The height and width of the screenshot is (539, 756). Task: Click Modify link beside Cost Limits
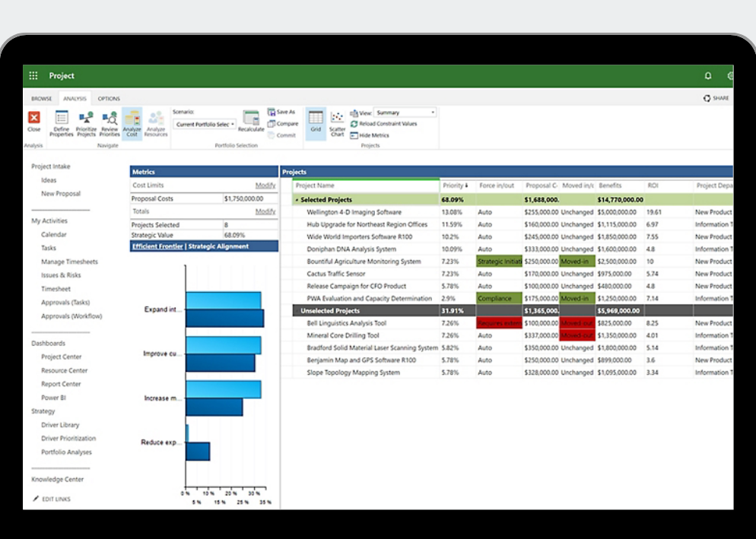click(265, 185)
